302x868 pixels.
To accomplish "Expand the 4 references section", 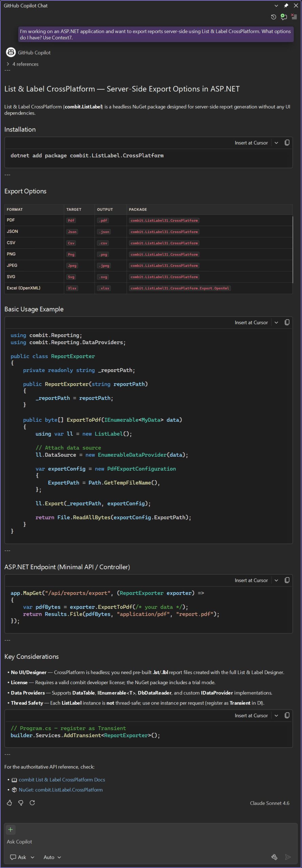I will coord(22,64).
